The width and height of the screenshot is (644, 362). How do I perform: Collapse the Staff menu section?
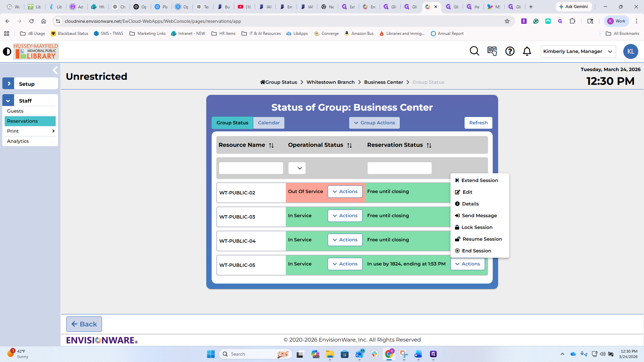8,101
